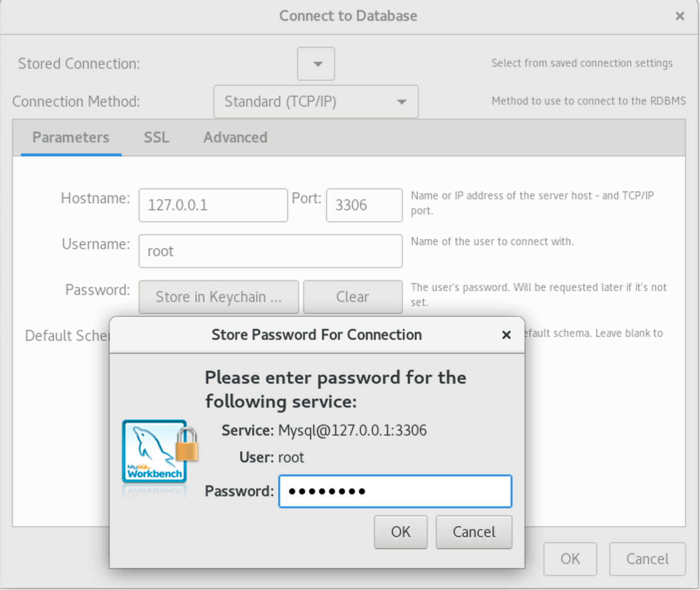
Task: Click the Store in Keychain button
Action: pyautogui.click(x=219, y=297)
